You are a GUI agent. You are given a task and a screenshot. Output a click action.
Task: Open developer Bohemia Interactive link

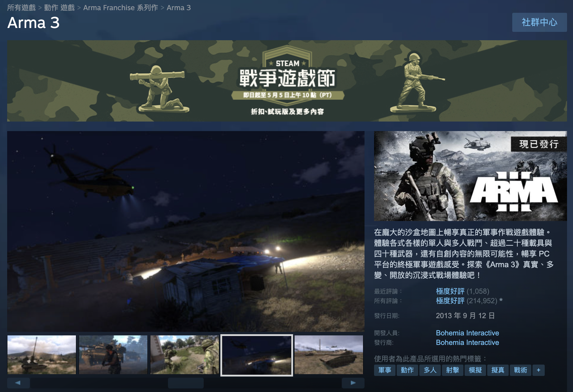tap(467, 333)
